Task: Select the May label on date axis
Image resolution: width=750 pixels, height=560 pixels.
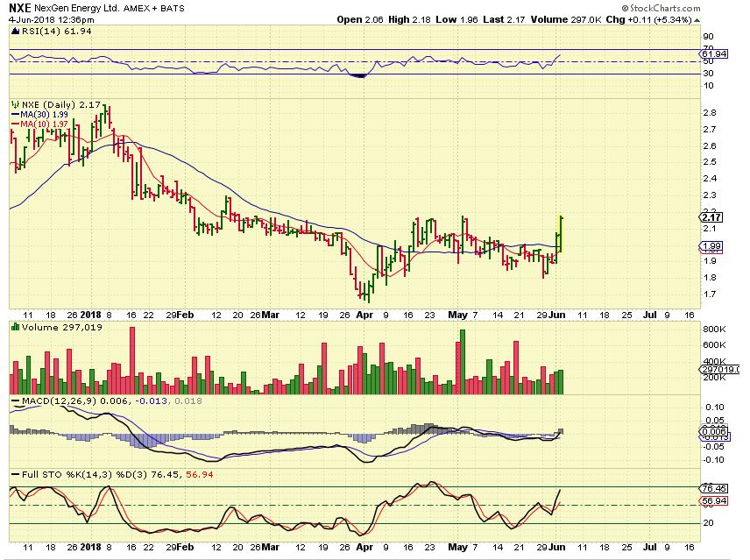Action: [454, 313]
